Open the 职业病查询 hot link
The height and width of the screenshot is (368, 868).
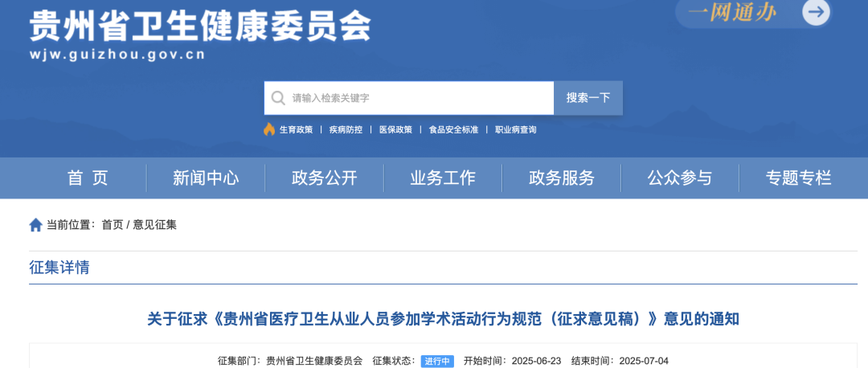point(515,129)
